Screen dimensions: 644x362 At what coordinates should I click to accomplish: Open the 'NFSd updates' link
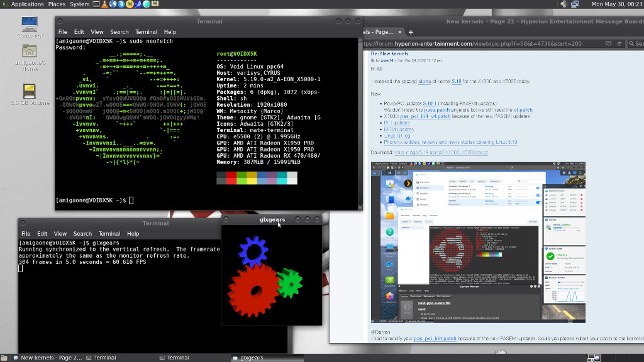(399, 129)
